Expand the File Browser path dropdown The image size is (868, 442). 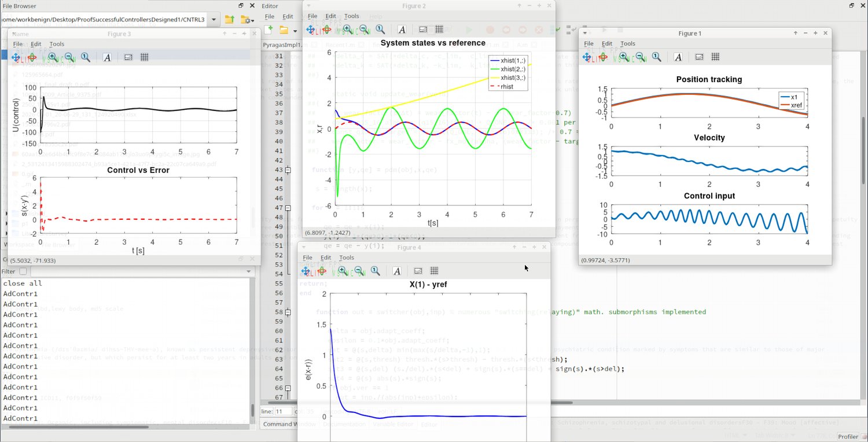pos(214,19)
